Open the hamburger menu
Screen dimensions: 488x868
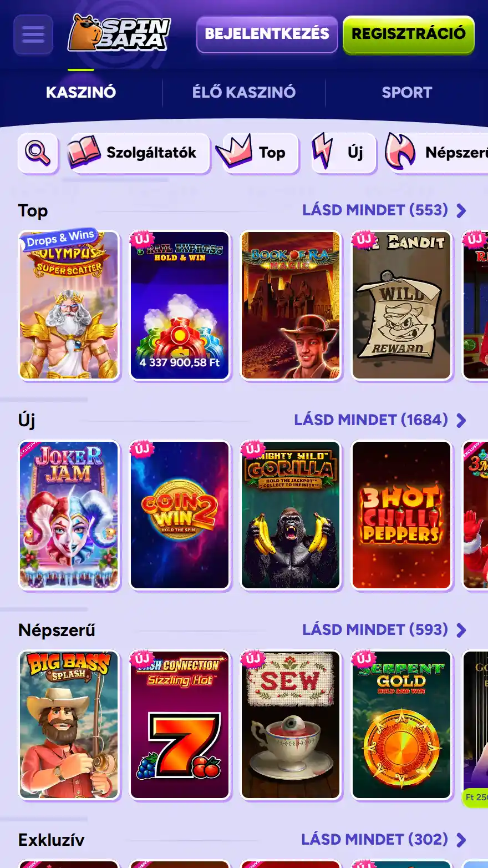click(x=33, y=34)
